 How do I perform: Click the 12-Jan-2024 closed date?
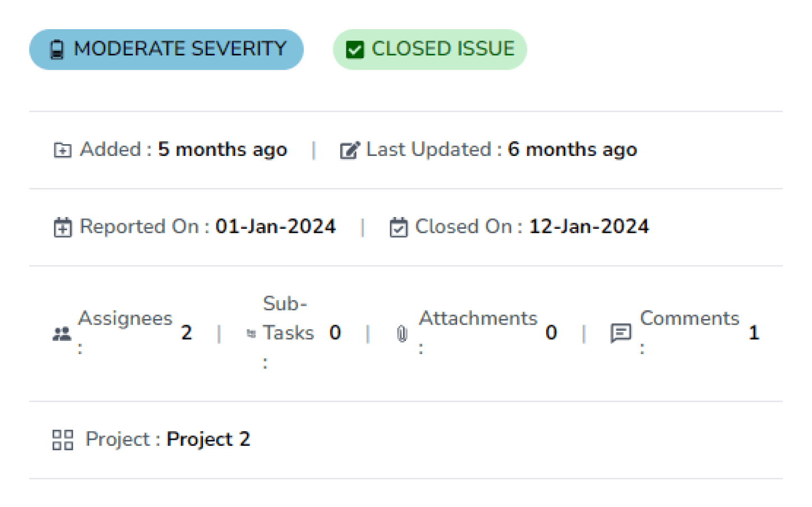coord(589,227)
